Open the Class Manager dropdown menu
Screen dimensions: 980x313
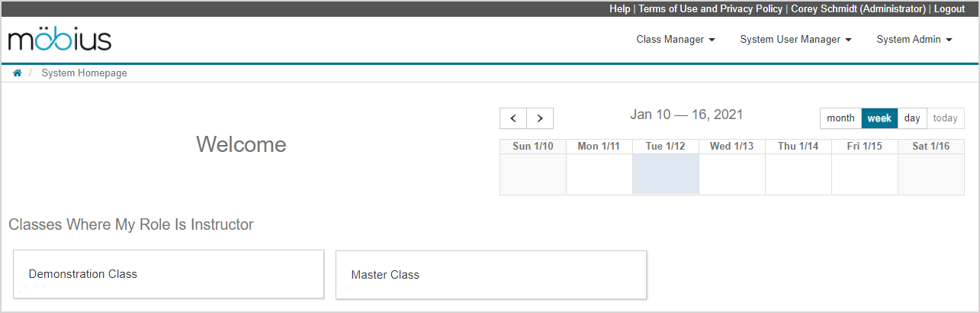coord(675,40)
